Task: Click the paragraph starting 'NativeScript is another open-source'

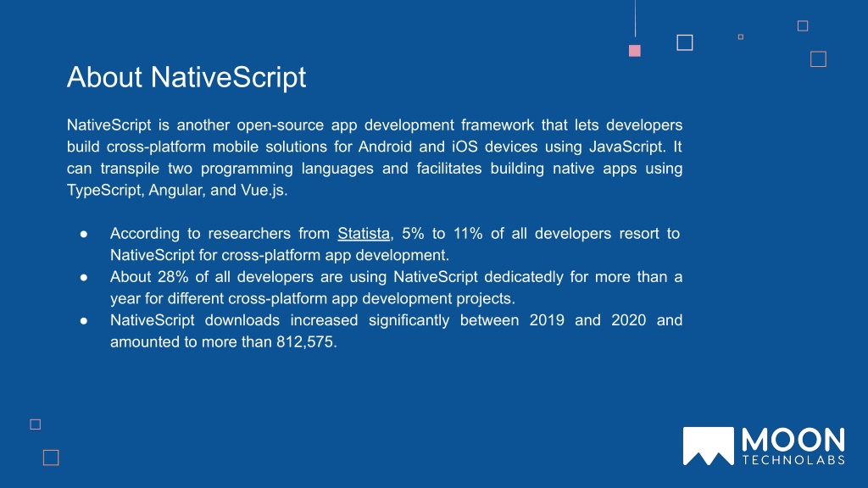Action: point(374,157)
